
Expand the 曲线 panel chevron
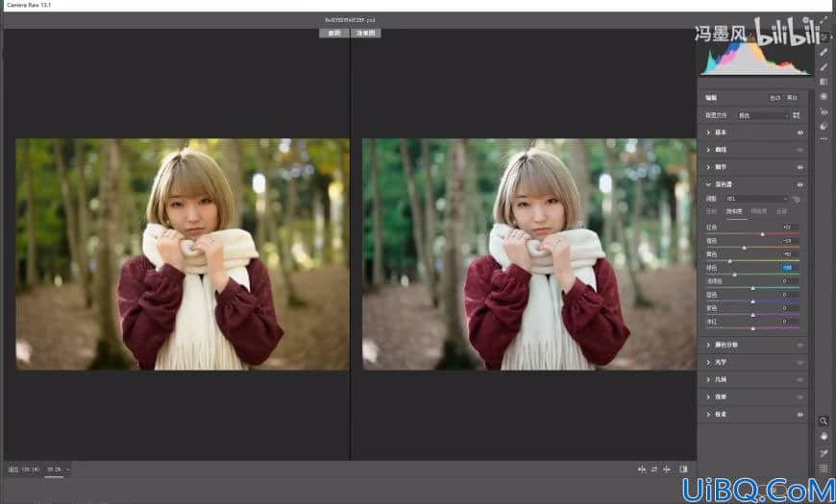(x=708, y=150)
